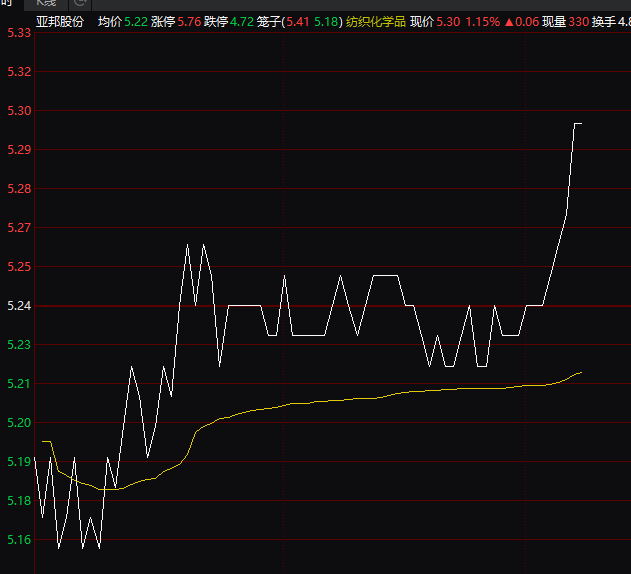Screen dimensions: 631x574
Task: Click the 5.27 price axis label
Action: click(19, 227)
